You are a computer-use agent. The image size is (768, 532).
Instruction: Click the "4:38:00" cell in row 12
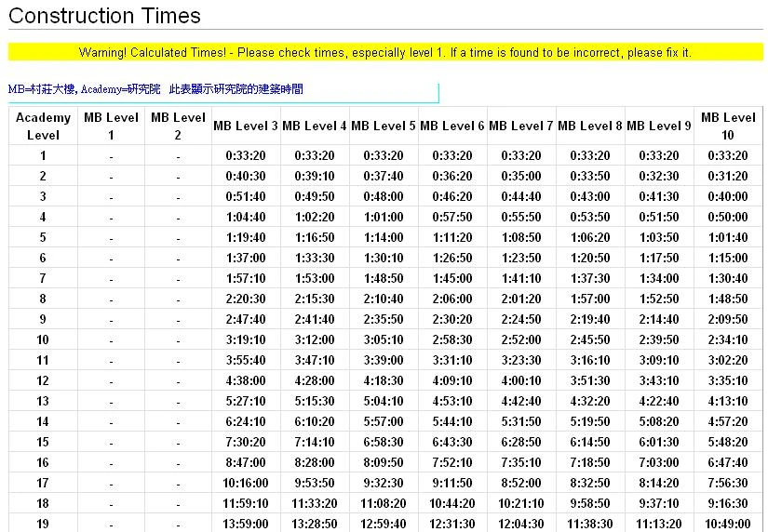246,380
